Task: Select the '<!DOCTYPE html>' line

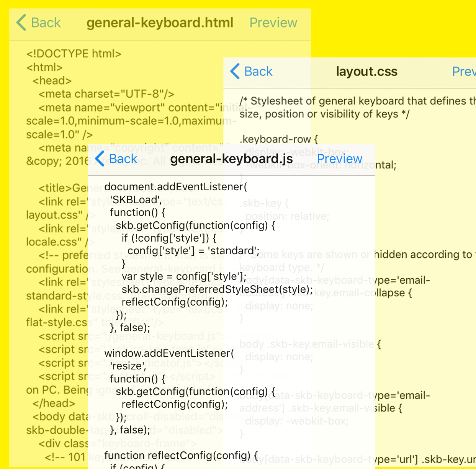Action: pyautogui.click(x=74, y=54)
